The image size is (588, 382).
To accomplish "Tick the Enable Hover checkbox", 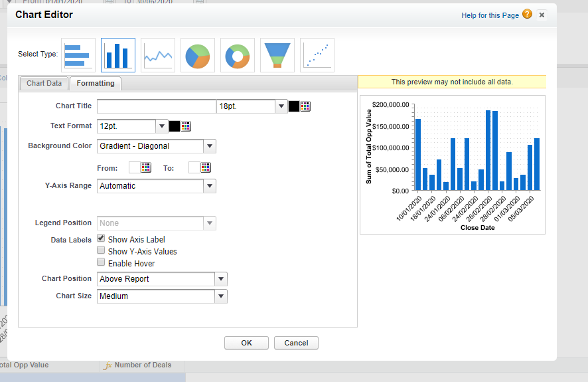I will coord(101,262).
